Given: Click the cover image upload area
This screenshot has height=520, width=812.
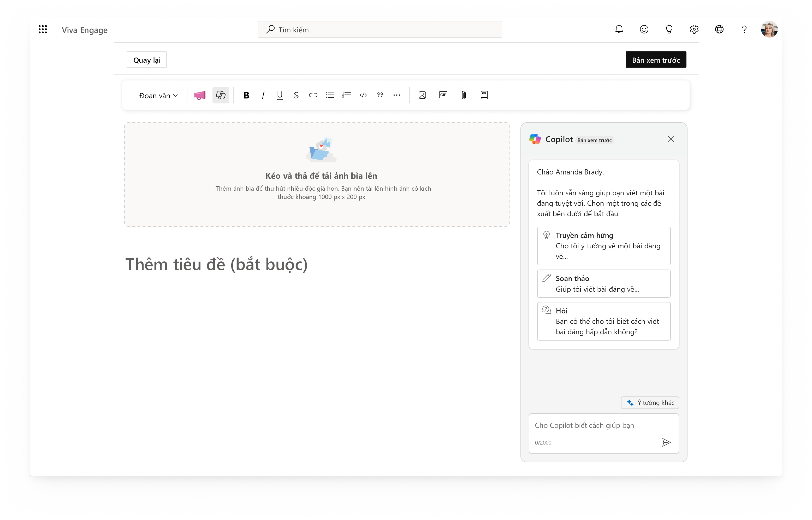Looking at the screenshot, I should point(317,174).
